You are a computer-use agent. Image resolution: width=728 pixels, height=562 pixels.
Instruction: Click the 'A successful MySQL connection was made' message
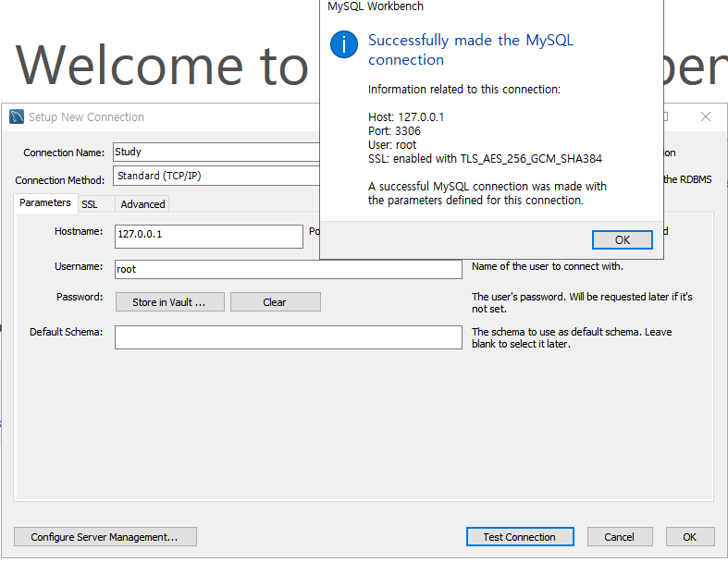[487, 193]
